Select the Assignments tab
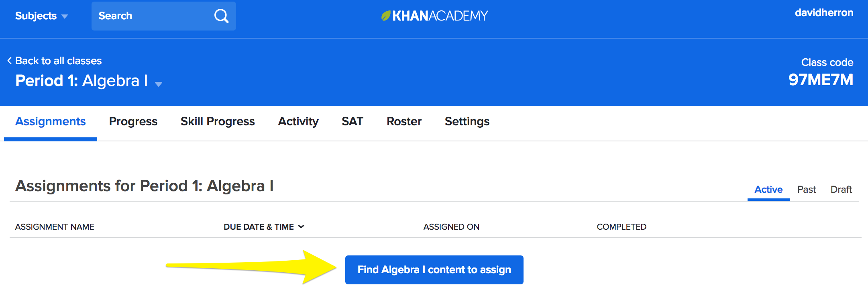The height and width of the screenshot is (298, 868). pos(51,121)
